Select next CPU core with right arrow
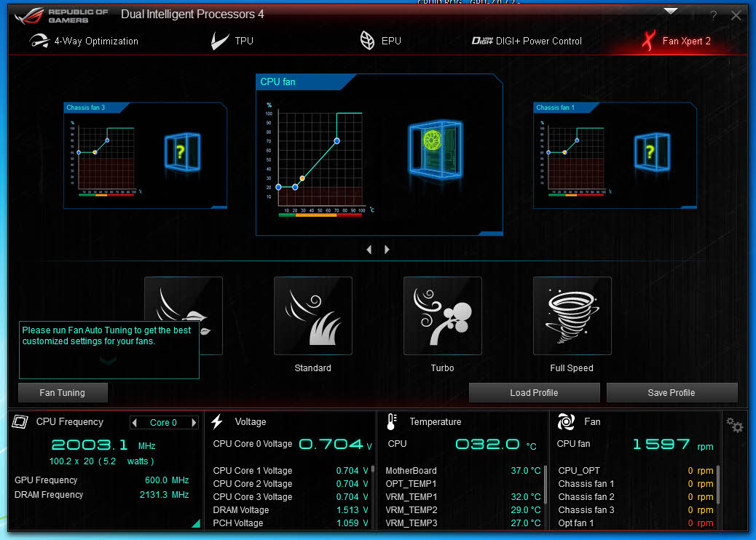Viewport: 756px width, 540px height. 194,423
